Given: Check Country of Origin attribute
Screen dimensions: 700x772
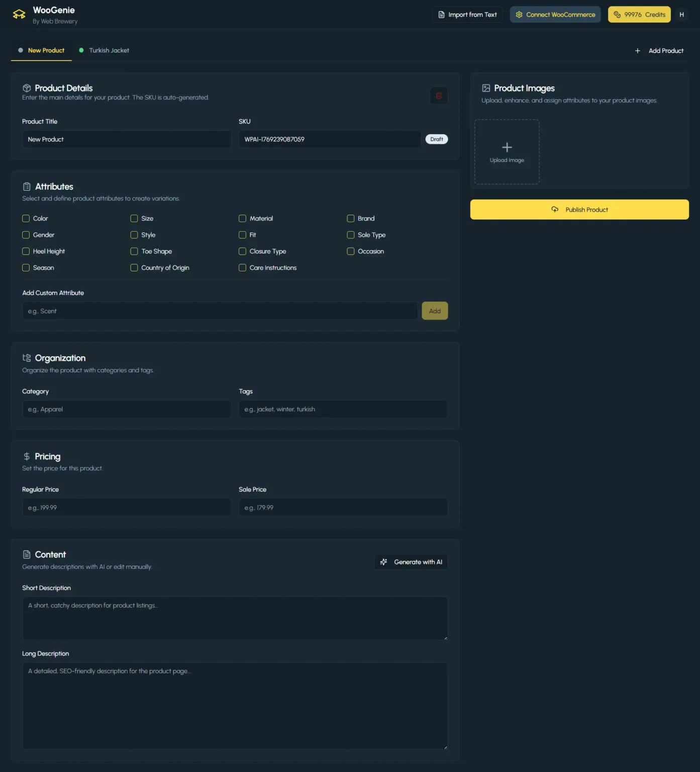Looking at the screenshot, I should tap(134, 268).
